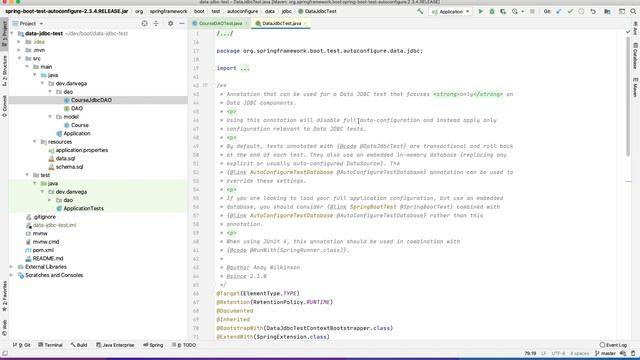Image resolution: width=640 pixels, height=360 pixels.
Task: Open the Java Enterprise tool window
Action: pyautogui.click(x=115, y=345)
